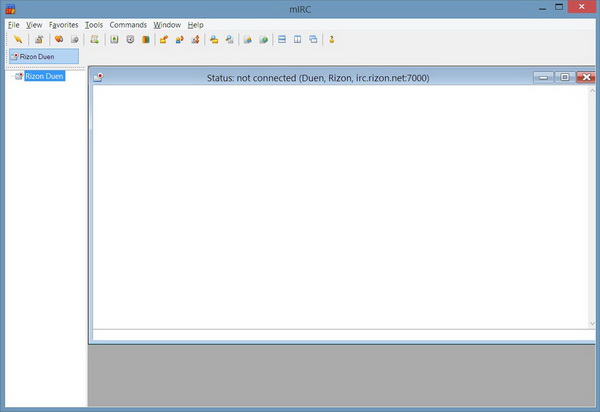Open the Tools menu
Screen dimensions: 600x412
pos(94,24)
